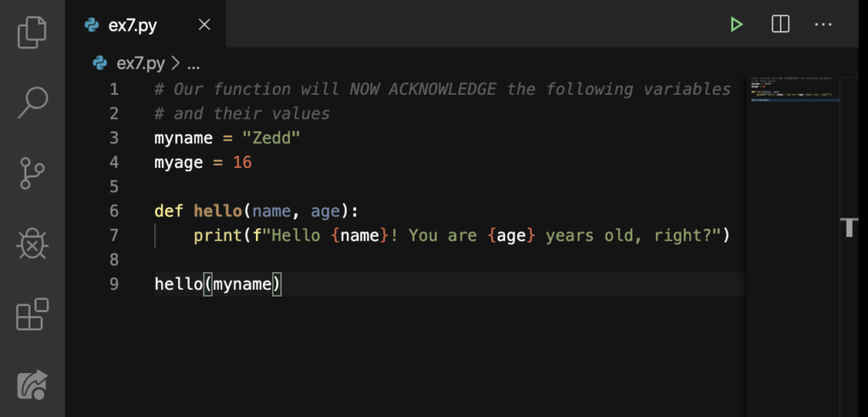This screenshot has width=868, height=417.
Task: Click the minimap code preview
Action: point(792,89)
